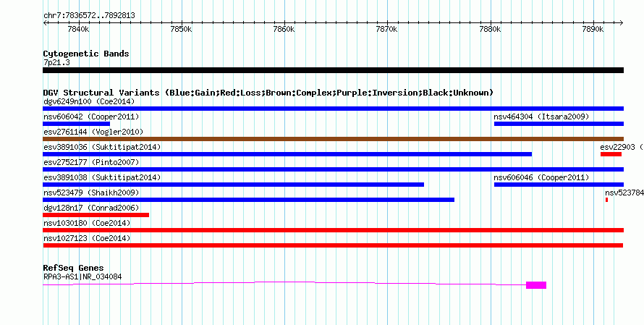Click the 7870k ruler tick label
This screenshot has height=325, width=644.
[x=387, y=30]
